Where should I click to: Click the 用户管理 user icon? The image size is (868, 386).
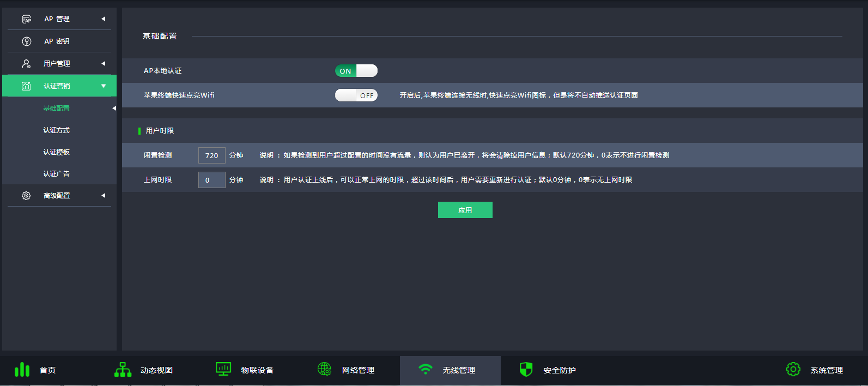[x=26, y=64]
